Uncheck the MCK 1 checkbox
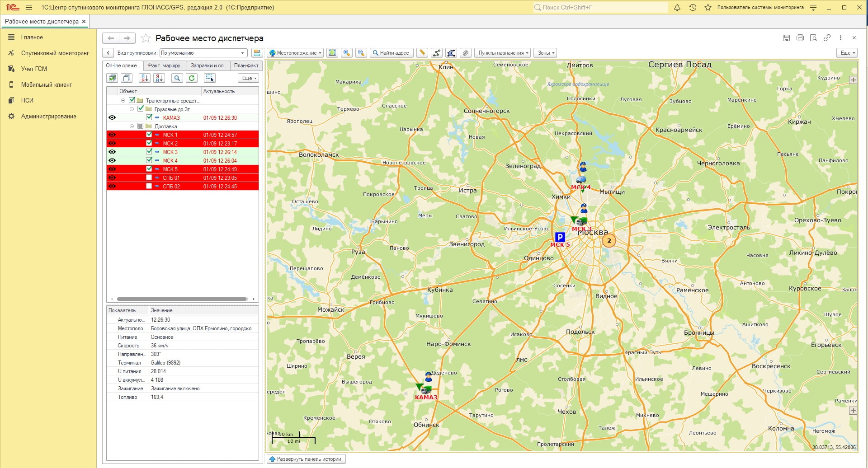Screen dimensions: 868x468 149,135
